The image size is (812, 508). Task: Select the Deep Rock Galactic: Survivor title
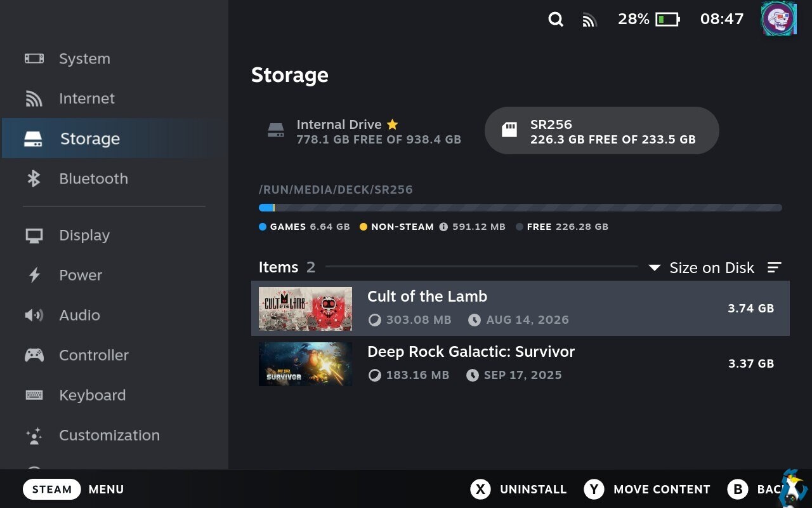coord(471,352)
